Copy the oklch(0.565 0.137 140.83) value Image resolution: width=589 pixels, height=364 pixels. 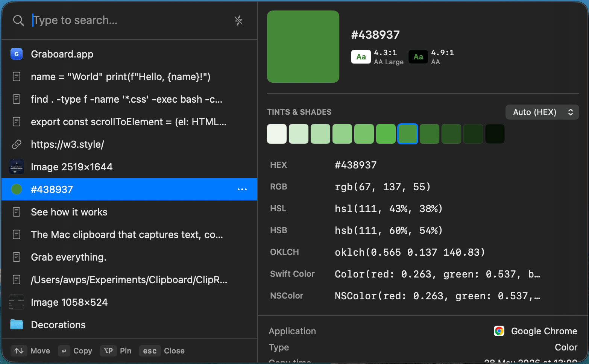(410, 252)
